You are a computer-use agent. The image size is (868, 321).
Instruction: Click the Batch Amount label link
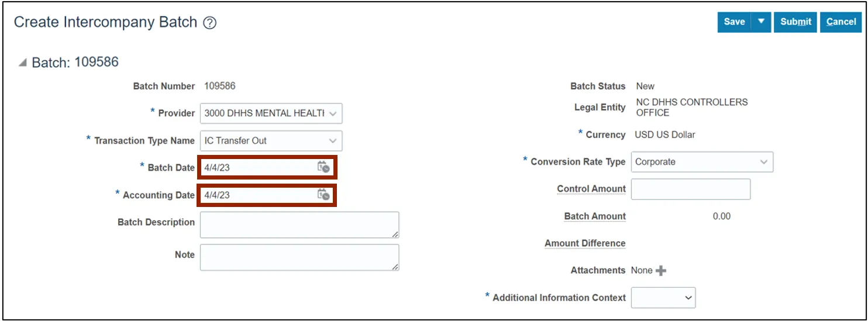595,216
